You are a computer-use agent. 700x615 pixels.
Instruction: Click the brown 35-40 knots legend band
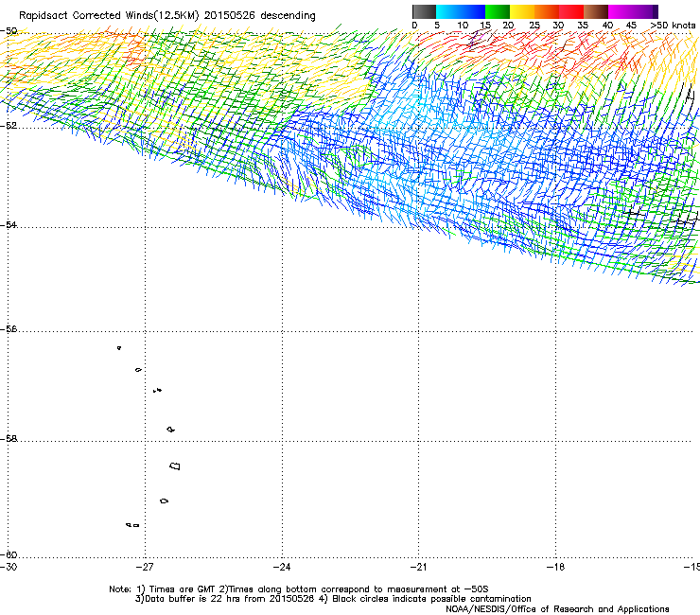click(x=596, y=11)
